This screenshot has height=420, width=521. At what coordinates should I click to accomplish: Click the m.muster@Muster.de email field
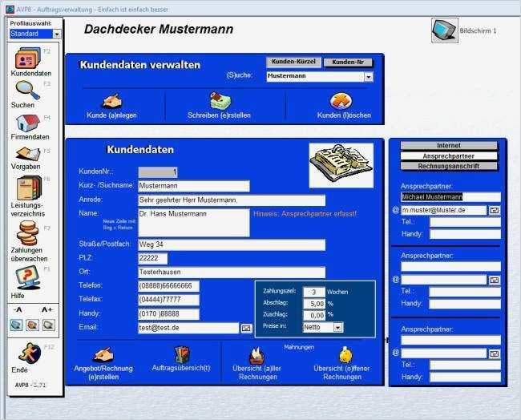pyautogui.click(x=443, y=210)
